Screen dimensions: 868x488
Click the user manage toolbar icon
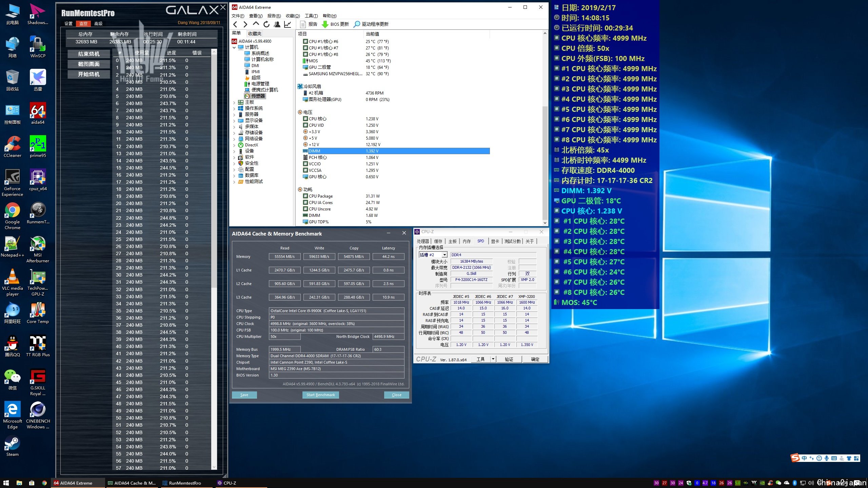(x=277, y=24)
